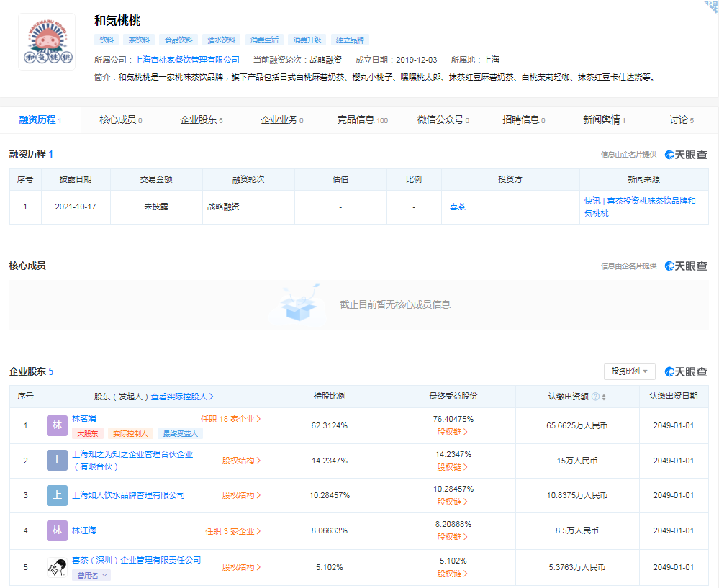This screenshot has height=588, width=719.
Task: Open 股权链 under 10.28457% beneficial share
Action: tap(452, 502)
